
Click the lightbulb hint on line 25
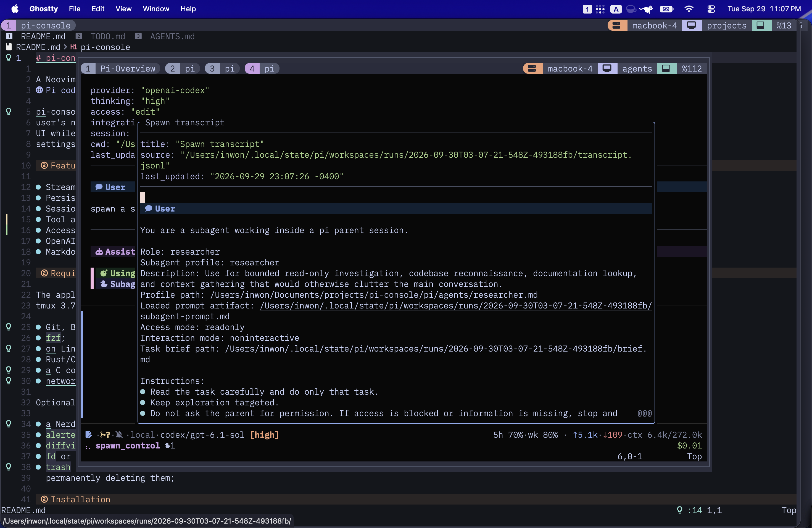9,327
